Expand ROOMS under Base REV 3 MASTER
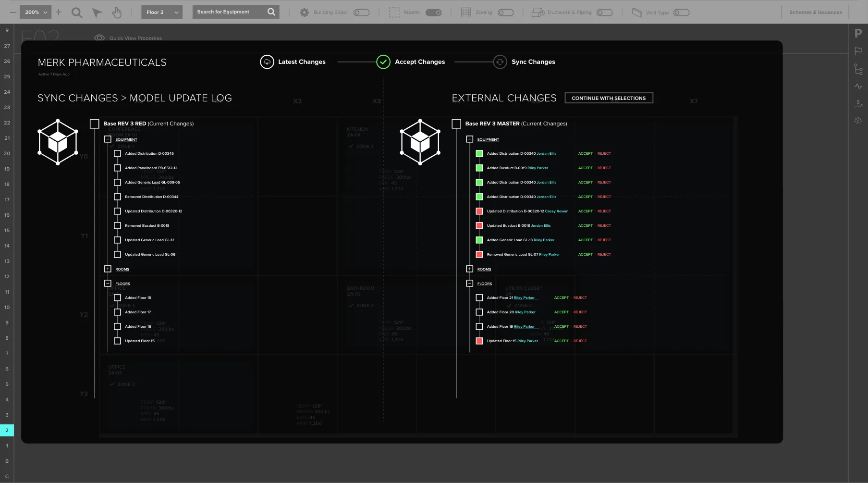The height and width of the screenshot is (483, 868). [470, 269]
